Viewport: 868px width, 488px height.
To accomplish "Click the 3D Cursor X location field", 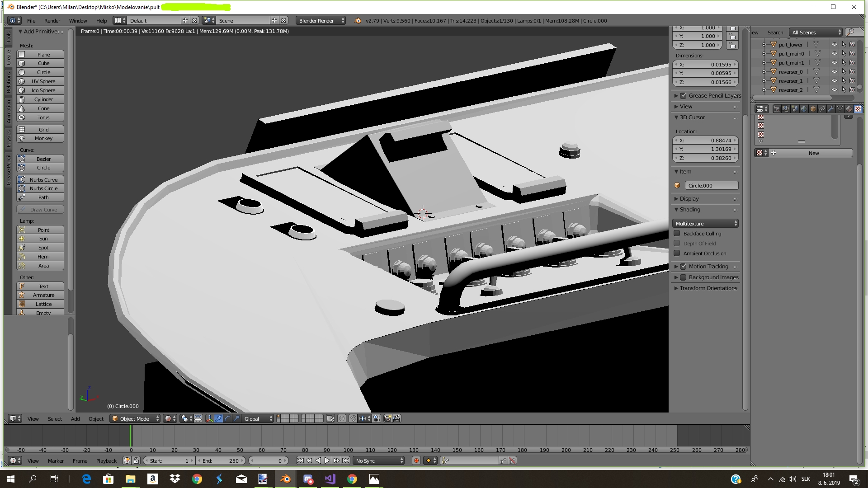I will tap(705, 141).
